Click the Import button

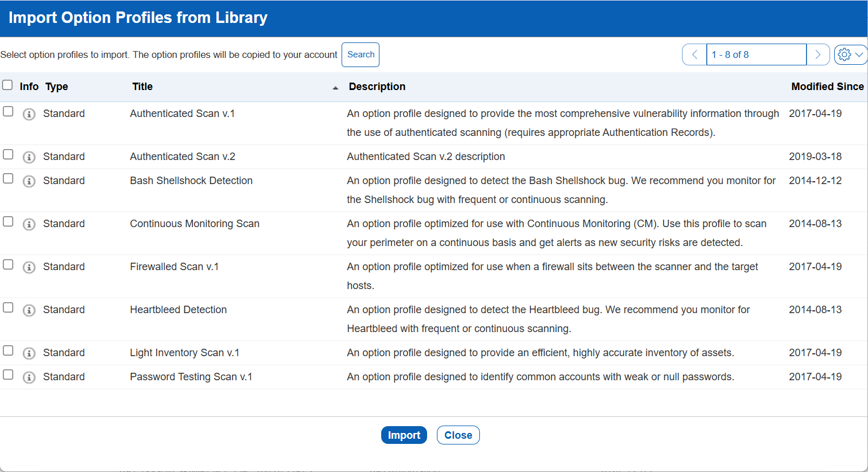pyautogui.click(x=404, y=435)
